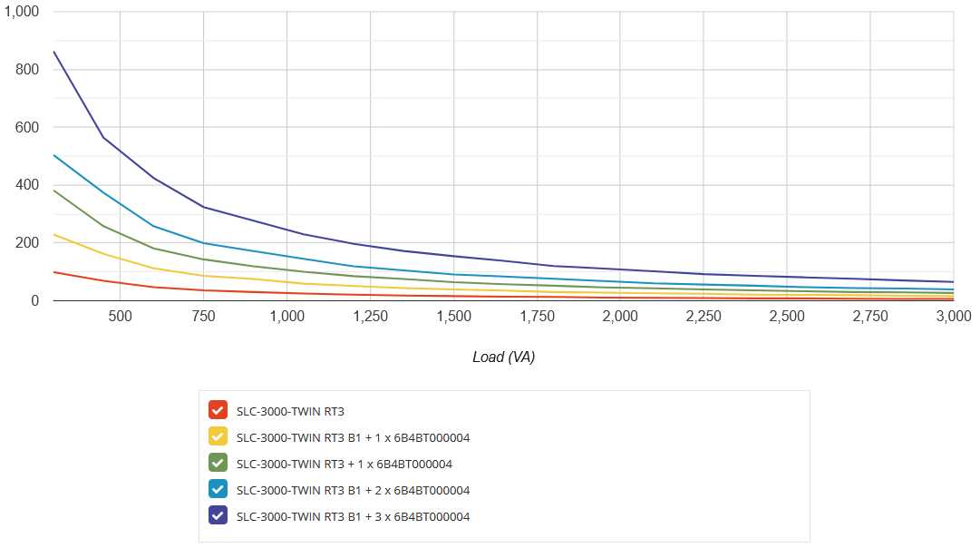Click label 'SLC-3000-TWIN RT3 B1 + 1 x 6B4BT000004'
This screenshot has height=548, width=980.
click(353, 437)
